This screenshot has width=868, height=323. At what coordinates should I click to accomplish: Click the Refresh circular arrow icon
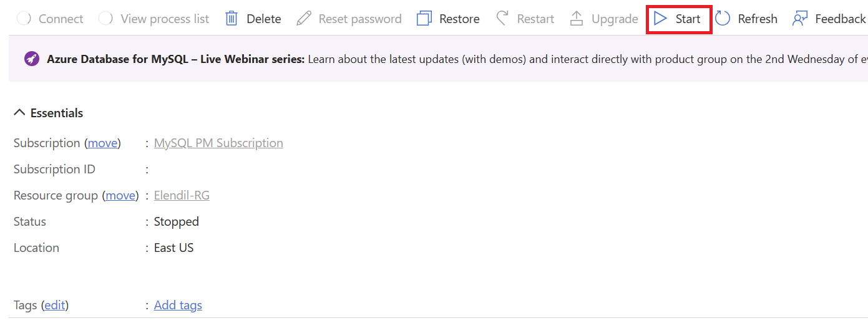723,19
